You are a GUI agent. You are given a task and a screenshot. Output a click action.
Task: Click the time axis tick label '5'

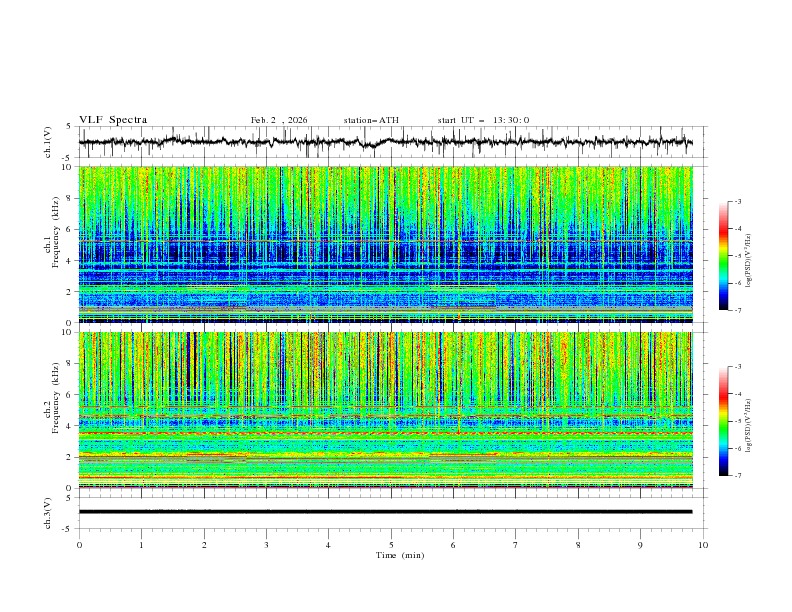391,545
